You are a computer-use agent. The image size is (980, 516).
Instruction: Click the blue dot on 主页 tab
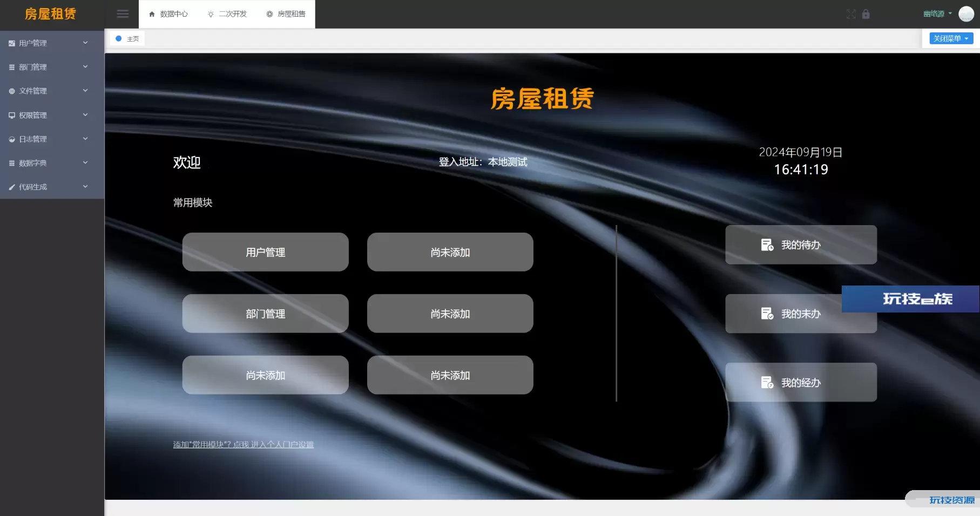(x=119, y=39)
